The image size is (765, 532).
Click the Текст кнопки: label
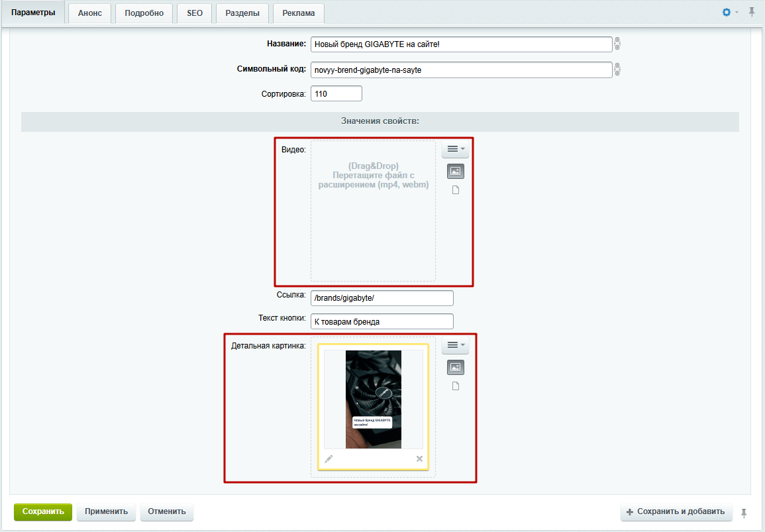point(282,318)
